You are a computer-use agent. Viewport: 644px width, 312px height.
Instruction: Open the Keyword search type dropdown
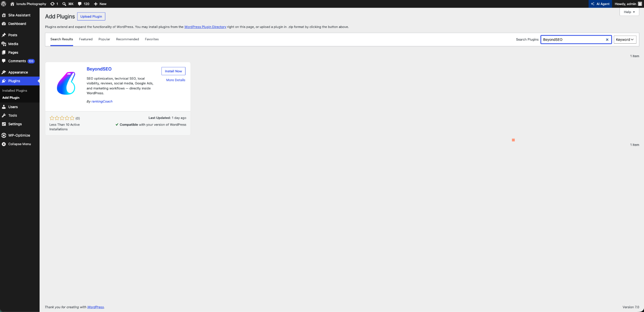click(x=625, y=40)
